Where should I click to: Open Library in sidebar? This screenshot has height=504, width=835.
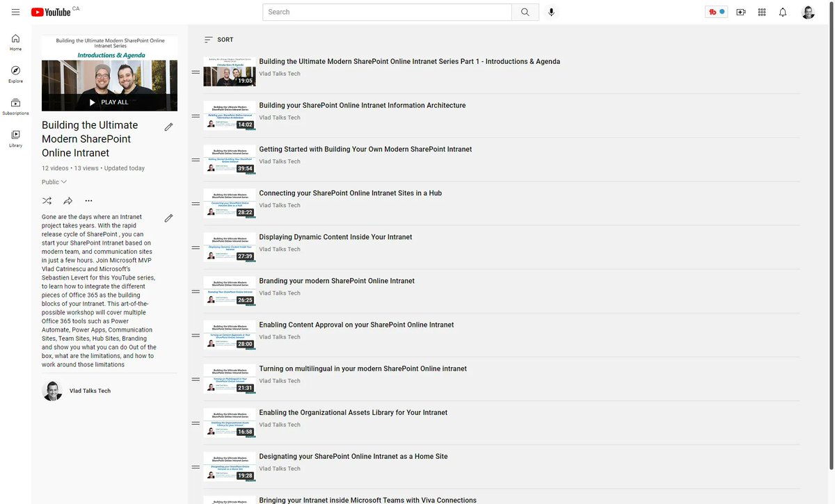[x=15, y=139]
